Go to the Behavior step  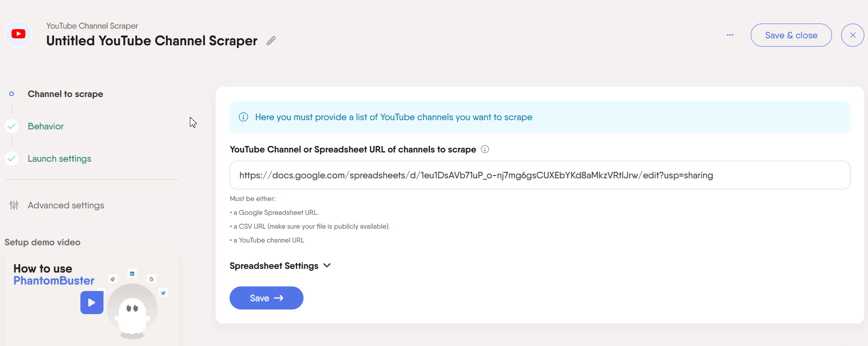click(45, 126)
